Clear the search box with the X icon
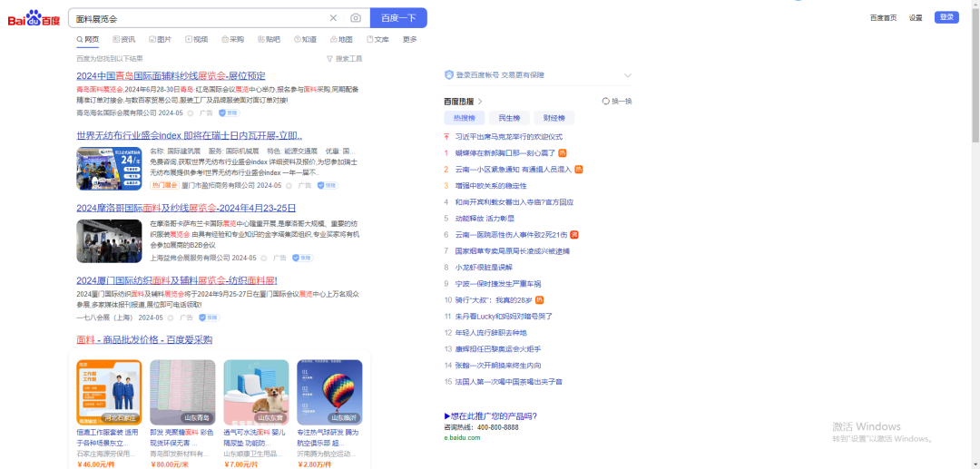This screenshot has height=469, width=980. [x=333, y=18]
